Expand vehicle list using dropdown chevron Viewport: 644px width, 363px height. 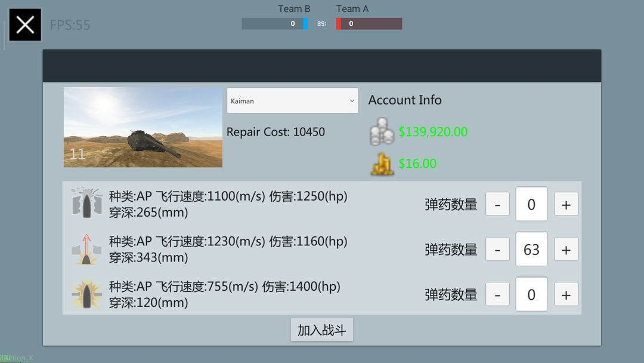pos(352,101)
